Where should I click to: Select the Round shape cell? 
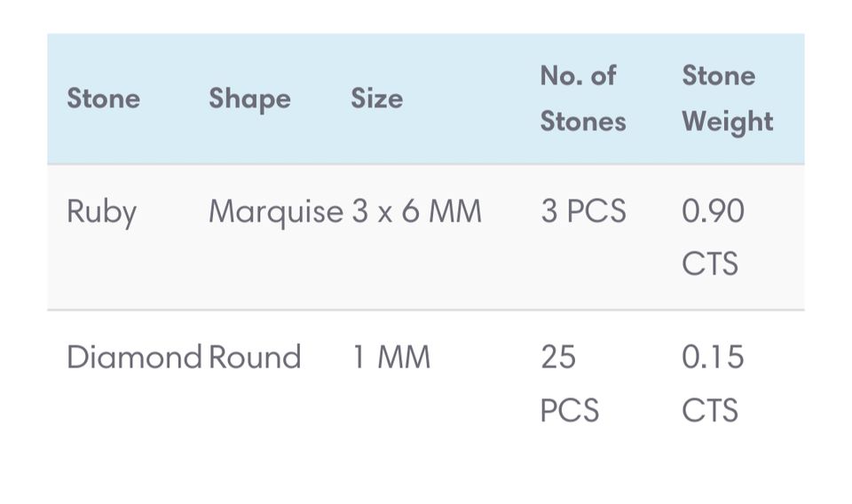(255, 358)
